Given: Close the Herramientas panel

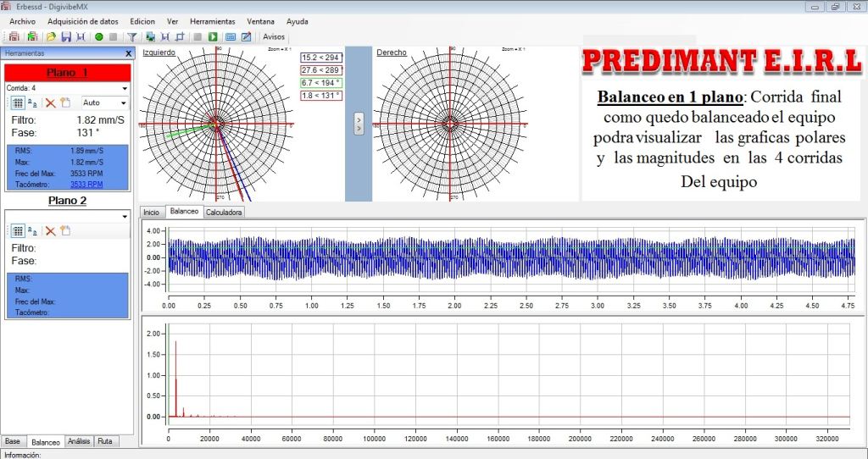Looking at the screenshot, I should point(128,53).
